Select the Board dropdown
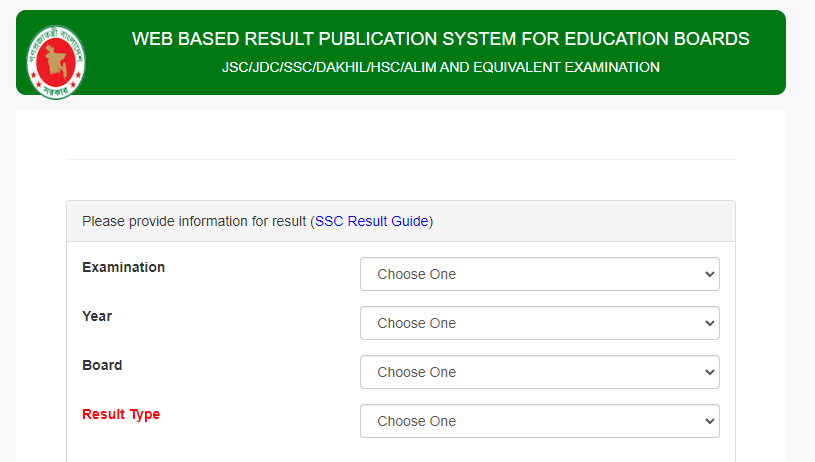Screen dimensions: 815x462 point(540,372)
